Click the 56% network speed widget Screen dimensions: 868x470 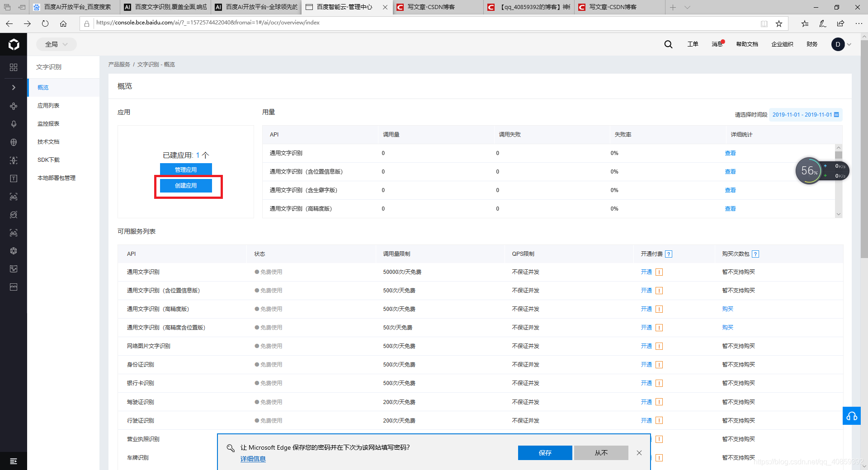tap(822, 171)
